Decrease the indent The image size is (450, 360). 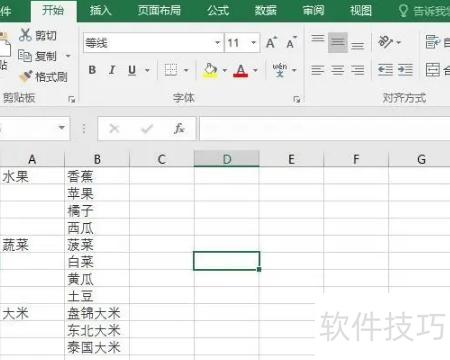click(x=385, y=70)
